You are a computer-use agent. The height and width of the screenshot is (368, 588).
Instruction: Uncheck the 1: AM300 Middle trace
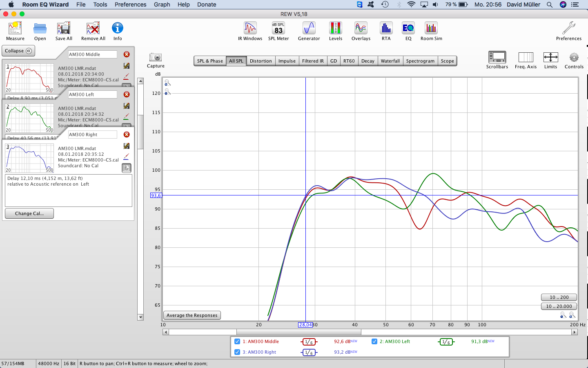tap(237, 341)
